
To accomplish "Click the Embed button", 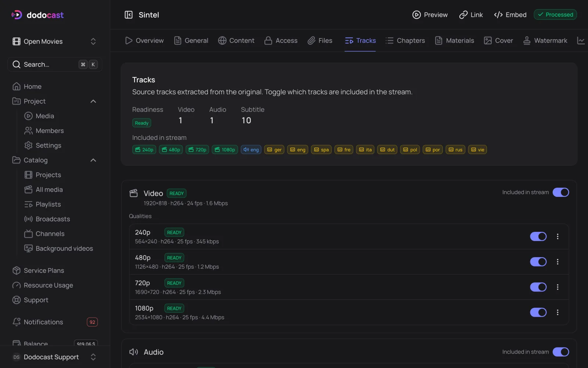I will (x=510, y=15).
